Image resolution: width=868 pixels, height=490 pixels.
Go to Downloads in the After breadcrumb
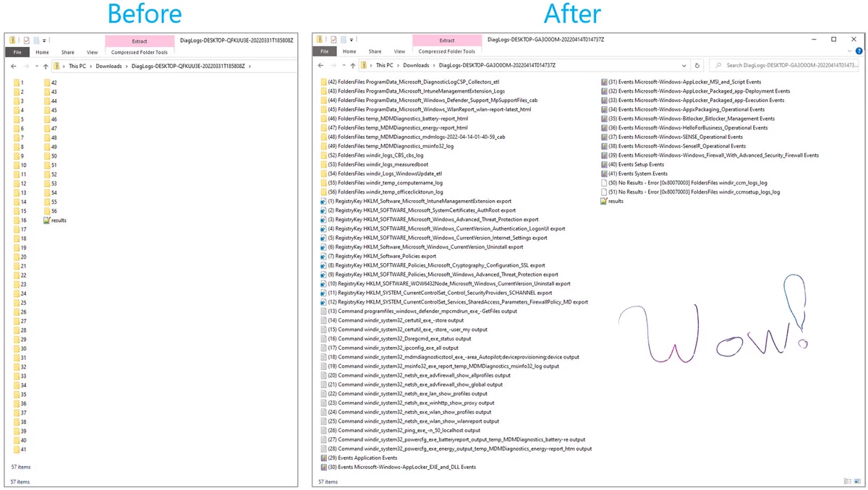417,65
